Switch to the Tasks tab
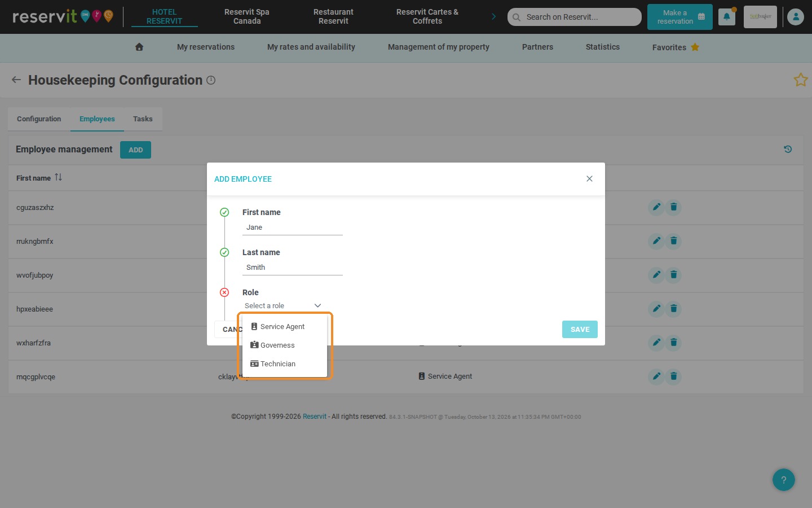The image size is (812, 508). (143, 119)
